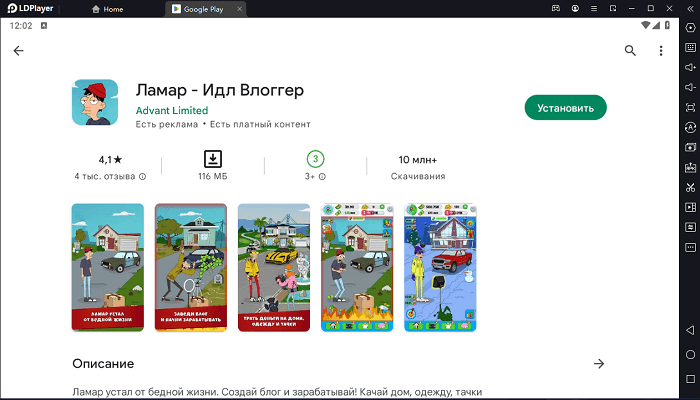The height and width of the screenshot is (400, 700).
Task: Open search in Google Play
Action: click(630, 50)
